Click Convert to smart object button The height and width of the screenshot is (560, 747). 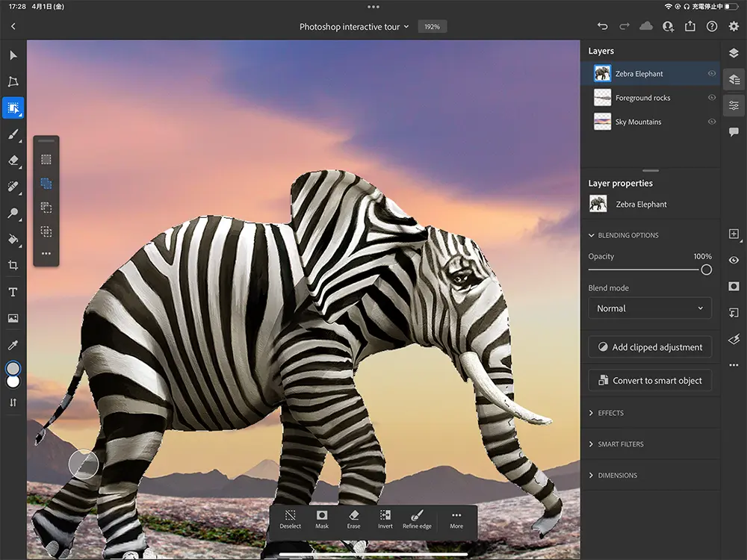pyautogui.click(x=650, y=381)
